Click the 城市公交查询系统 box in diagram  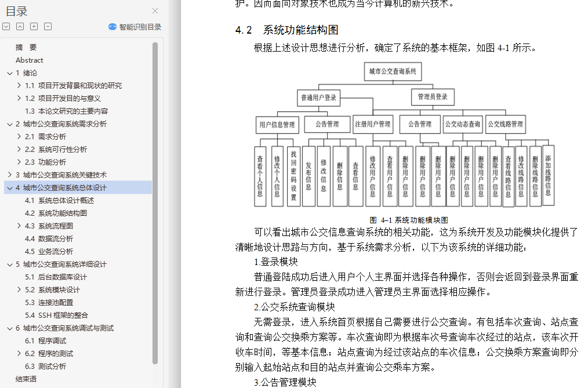(393, 71)
